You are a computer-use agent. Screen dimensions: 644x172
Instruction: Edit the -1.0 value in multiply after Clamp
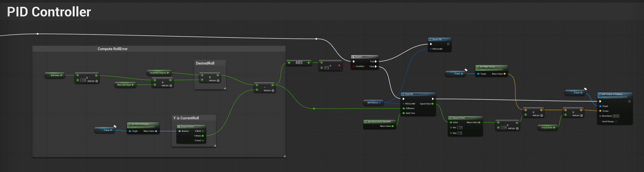(x=504, y=127)
